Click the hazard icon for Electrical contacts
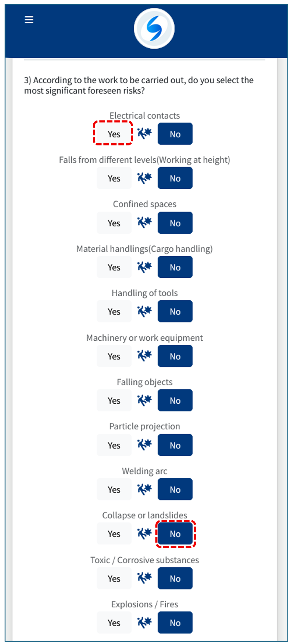 [x=145, y=134]
